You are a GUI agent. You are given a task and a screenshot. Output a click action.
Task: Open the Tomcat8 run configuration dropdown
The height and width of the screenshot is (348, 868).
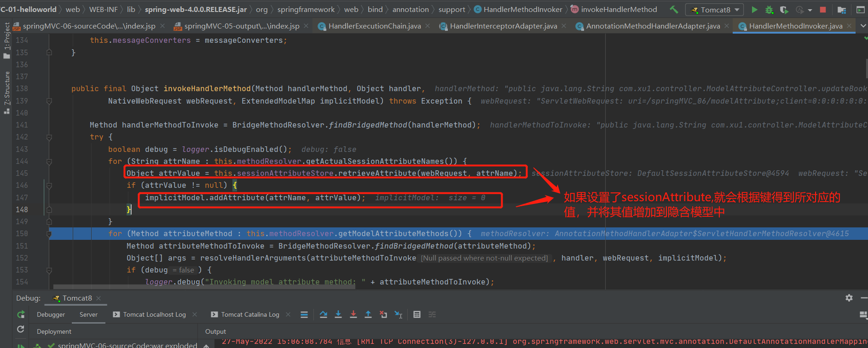pos(715,9)
